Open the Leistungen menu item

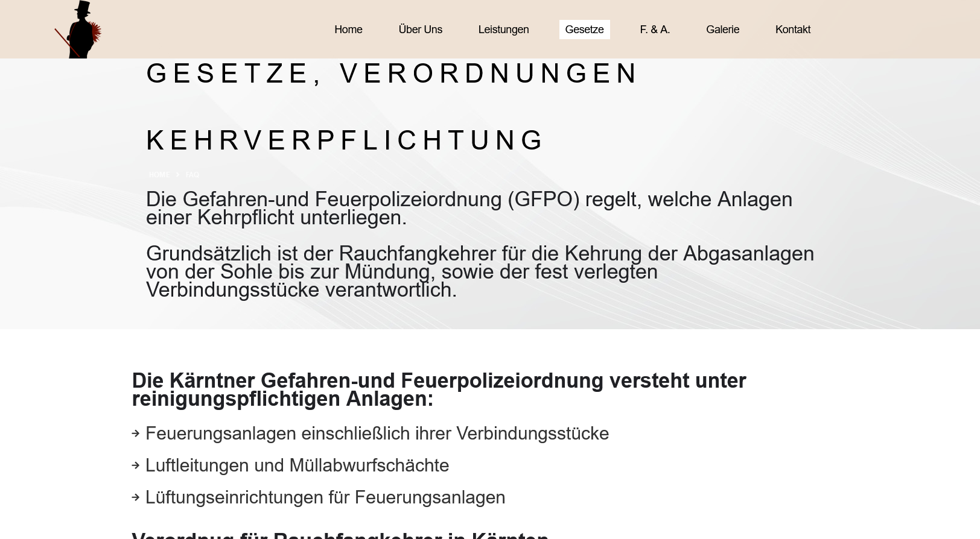(x=503, y=30)
